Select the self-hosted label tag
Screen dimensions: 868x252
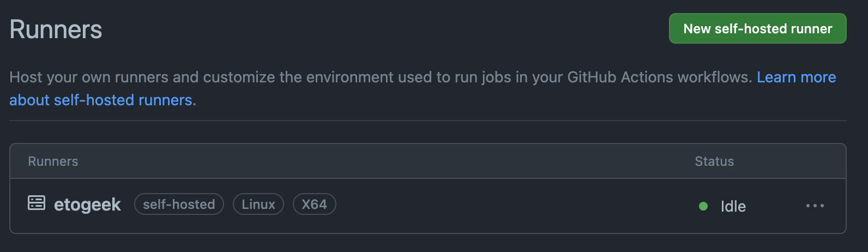click(179, 205)
